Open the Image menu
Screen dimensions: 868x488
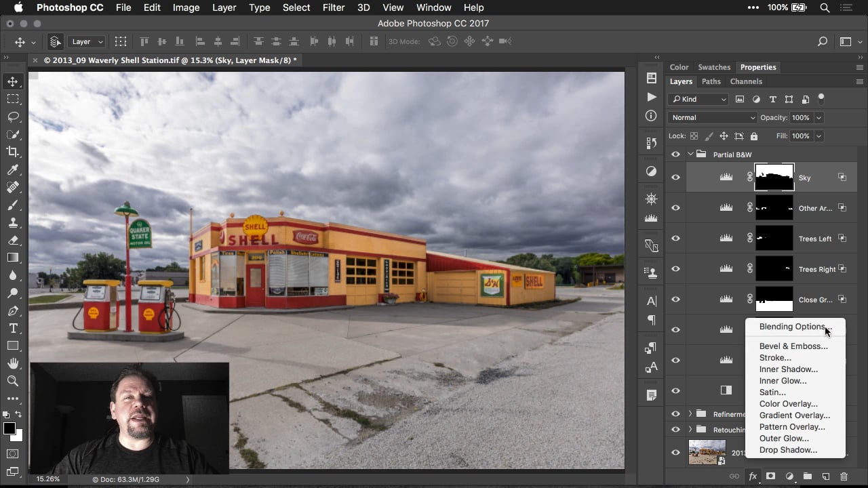(186, 7)
